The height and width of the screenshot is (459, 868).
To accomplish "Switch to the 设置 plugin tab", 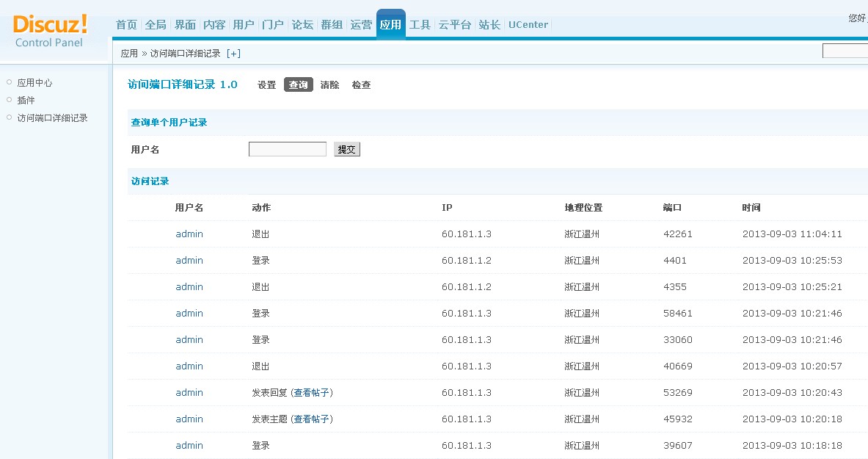I will tap(266, 85).
